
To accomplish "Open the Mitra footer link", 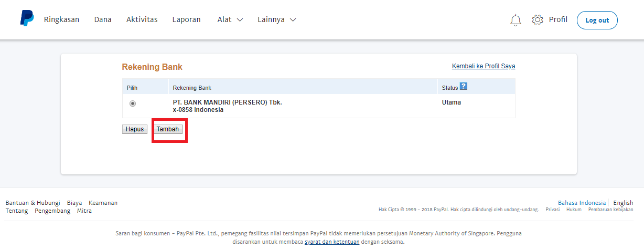I will (x=84, y=211).
